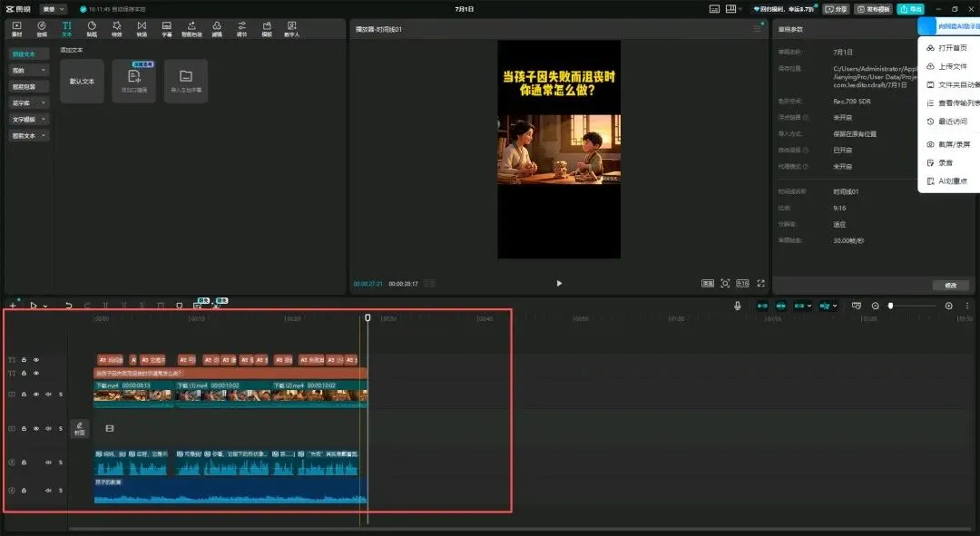Image resolution: width=980 pixels, height=536 pixels.
Task: Select the 下载 (1).mp4 video clip
Action: [223, 395]
